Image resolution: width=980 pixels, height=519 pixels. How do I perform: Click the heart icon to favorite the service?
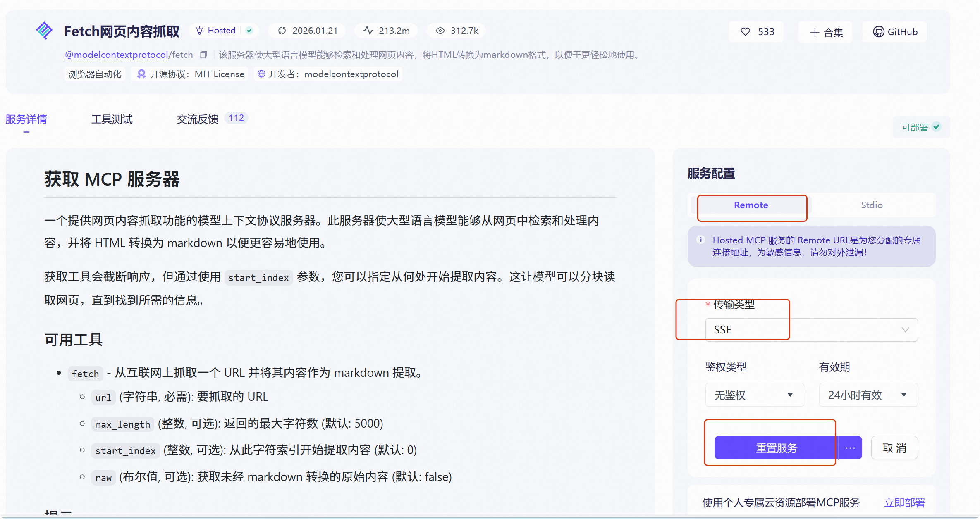click(x=746, y=31)
